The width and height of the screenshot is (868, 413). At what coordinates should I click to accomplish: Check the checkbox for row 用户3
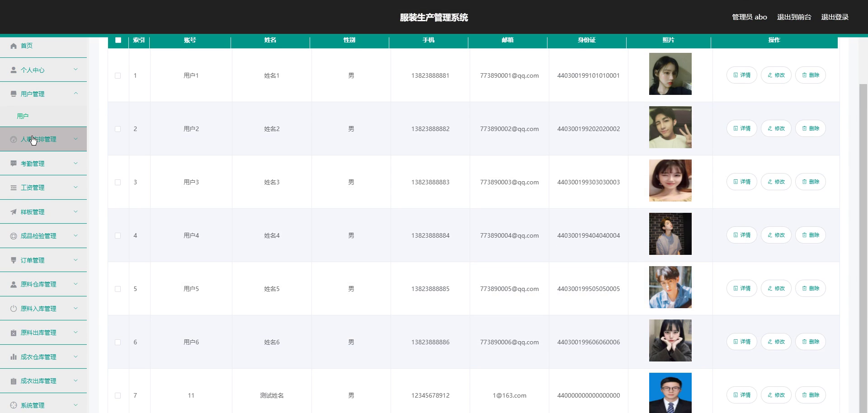click(x=118, y=182)
